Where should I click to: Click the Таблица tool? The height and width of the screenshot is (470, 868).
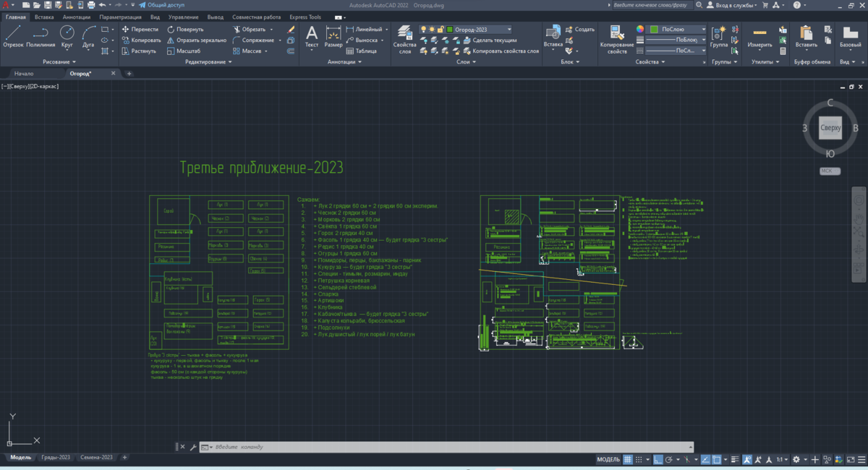[x=362, y=51]
